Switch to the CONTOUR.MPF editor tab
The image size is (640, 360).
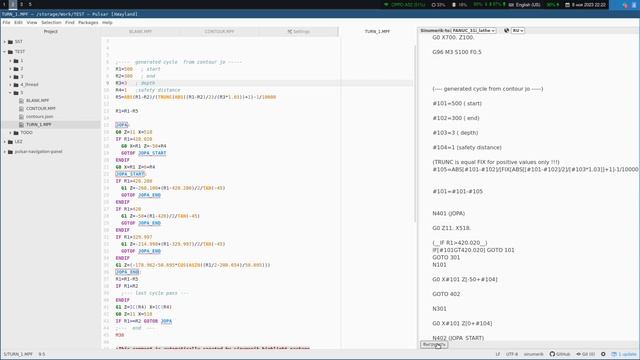pyautogui.click(x=220, y=31)
